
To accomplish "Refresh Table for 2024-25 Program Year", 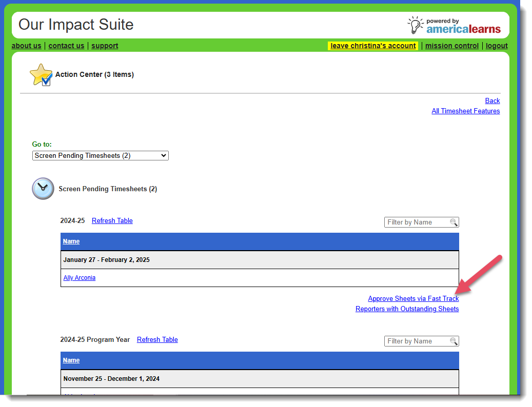I will pyautogui.click(x=157, y=339).
